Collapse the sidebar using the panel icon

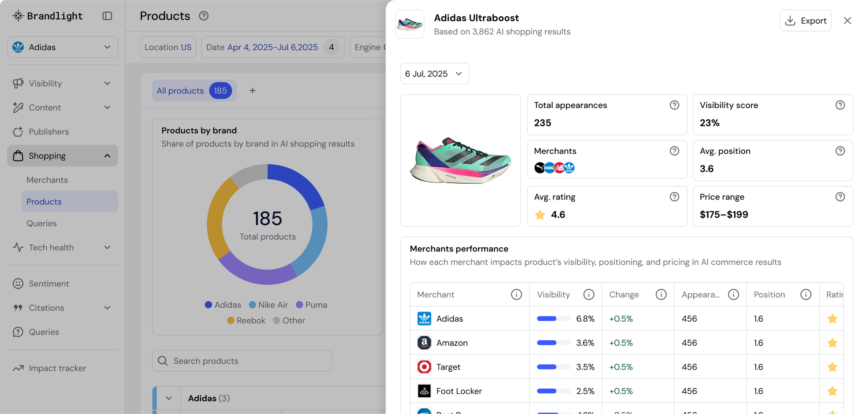point(107,16)
